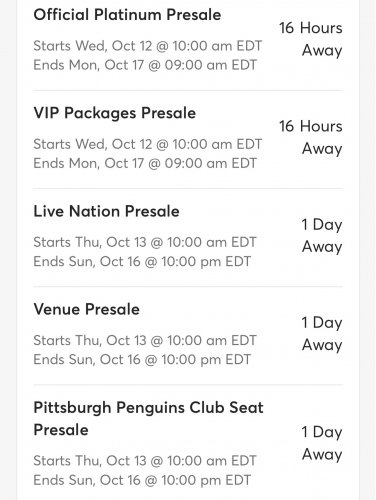Choose the Venue Presale title

87,309
